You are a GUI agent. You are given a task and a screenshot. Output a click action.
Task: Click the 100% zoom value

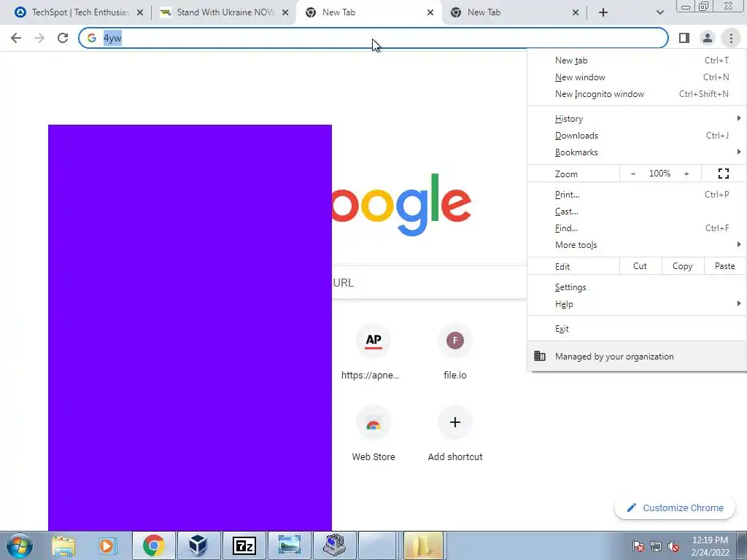pos(659,174)
